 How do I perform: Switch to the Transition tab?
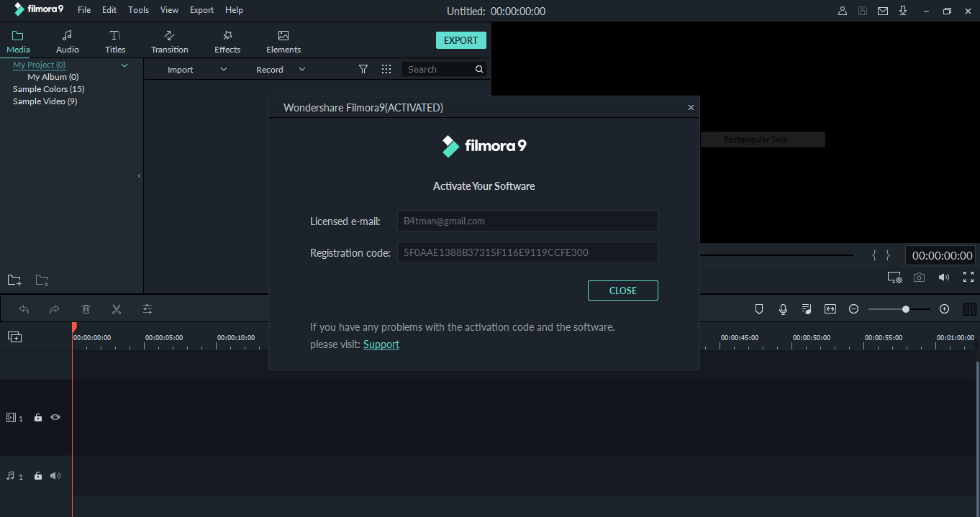coord(170,42)
